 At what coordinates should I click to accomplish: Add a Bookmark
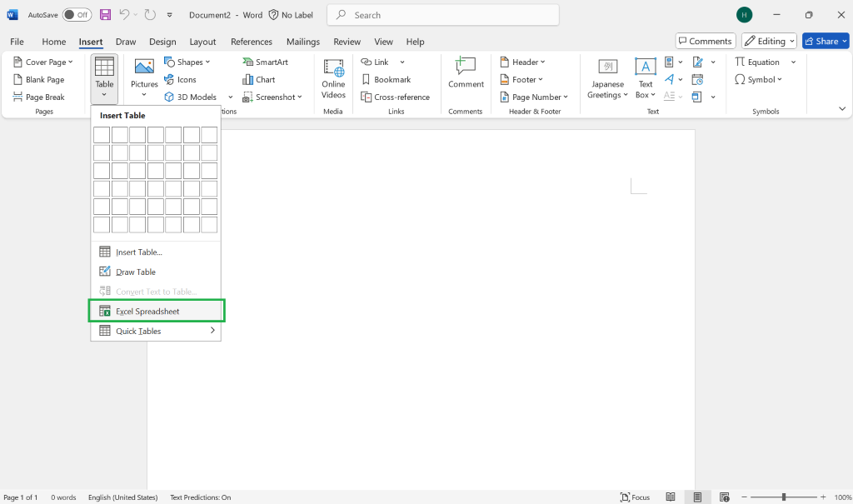tap(387, 79)
